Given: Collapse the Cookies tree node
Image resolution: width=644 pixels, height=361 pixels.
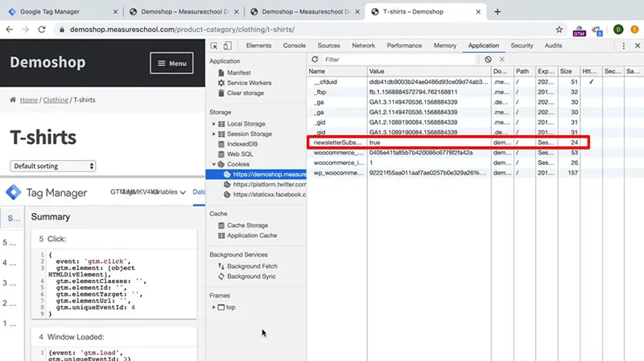Looking at the screenshot, I should [213, 164].
